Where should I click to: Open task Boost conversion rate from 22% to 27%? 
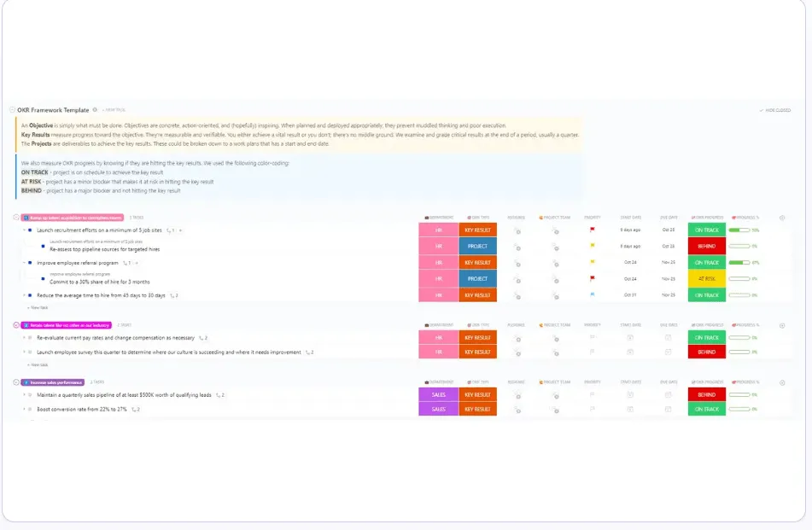click(x=82, y=410)
